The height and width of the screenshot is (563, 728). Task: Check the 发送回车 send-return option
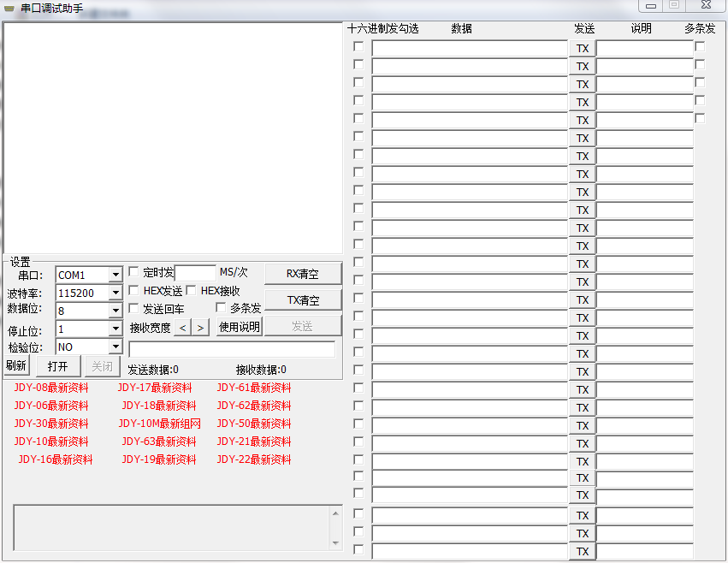(133, 308)
